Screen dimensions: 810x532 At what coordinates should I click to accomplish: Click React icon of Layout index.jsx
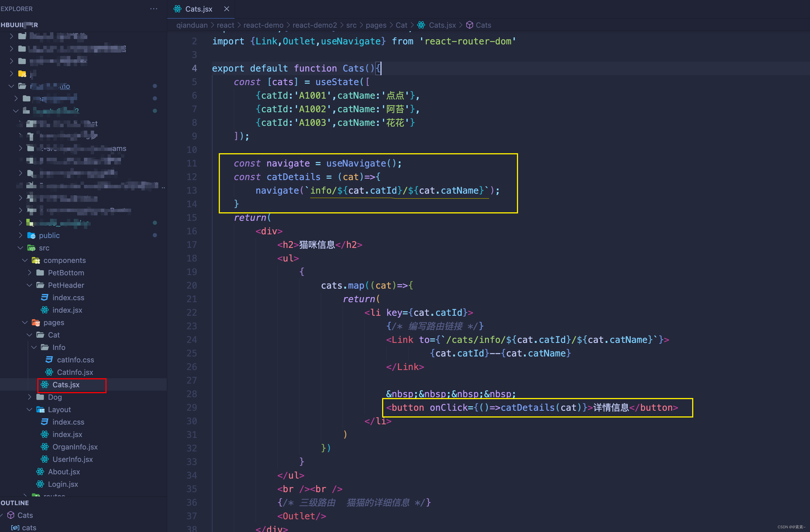point(45,434)
